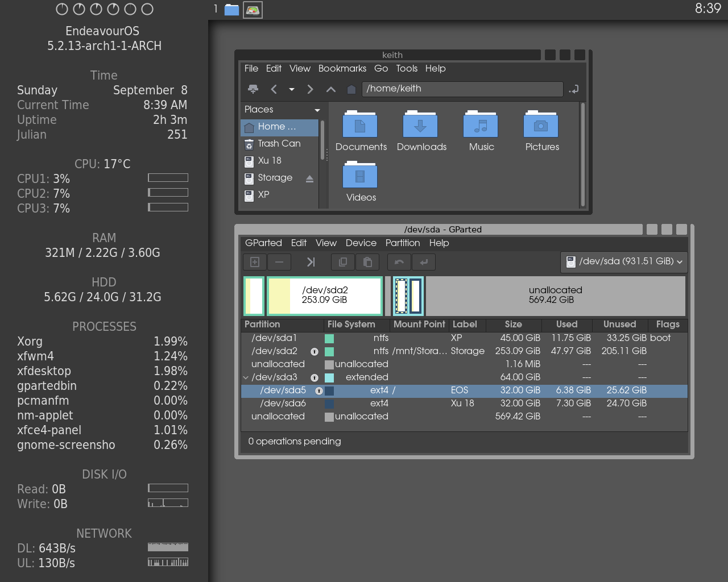Open the Partition menu in GParted

pos(403,243)
